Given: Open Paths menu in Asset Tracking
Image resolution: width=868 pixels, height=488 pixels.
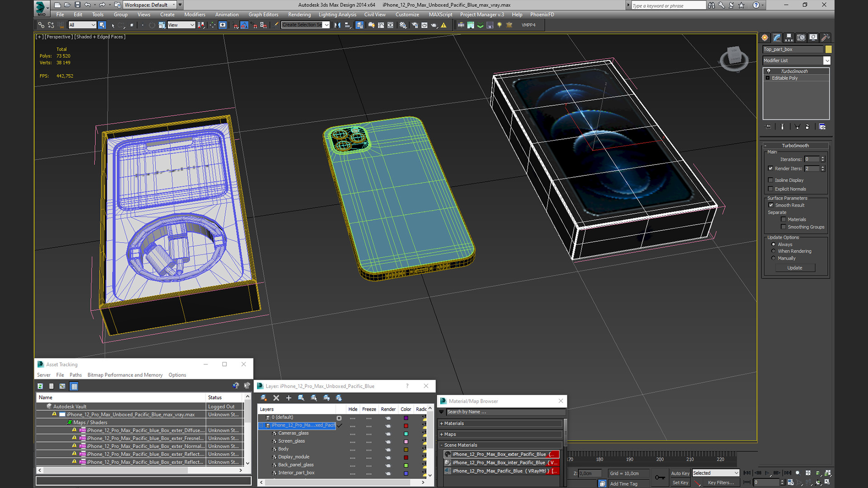Looking at the screenshot, I should pyautogui.click(x=75, y=375).
